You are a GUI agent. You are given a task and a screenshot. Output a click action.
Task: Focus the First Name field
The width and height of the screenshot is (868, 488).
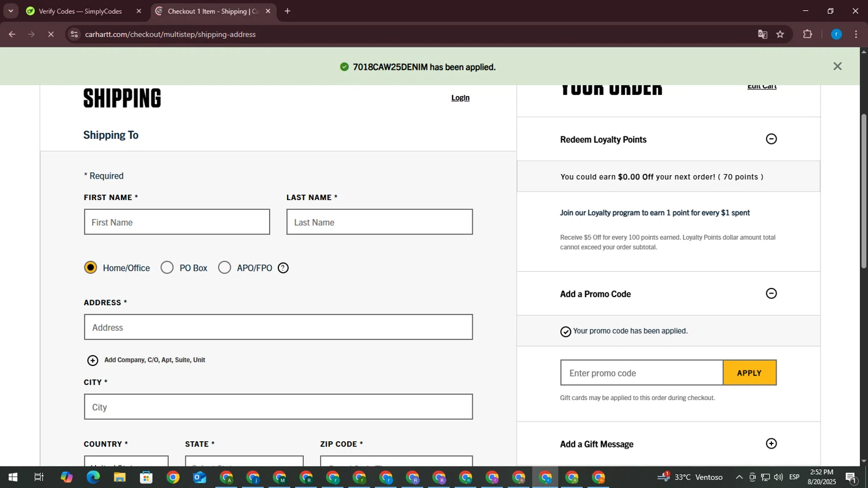[x=177, y=222]
